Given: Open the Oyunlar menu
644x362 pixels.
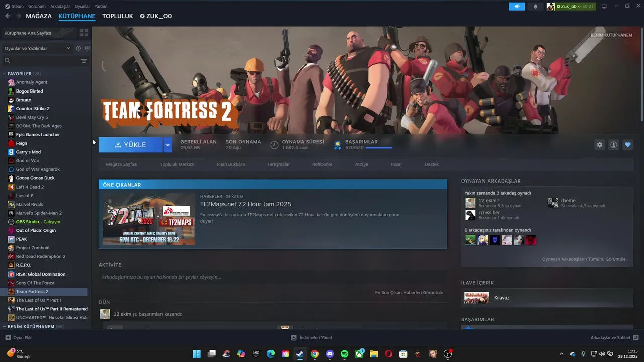Looking at the screenshot, I should pos(82,6).
